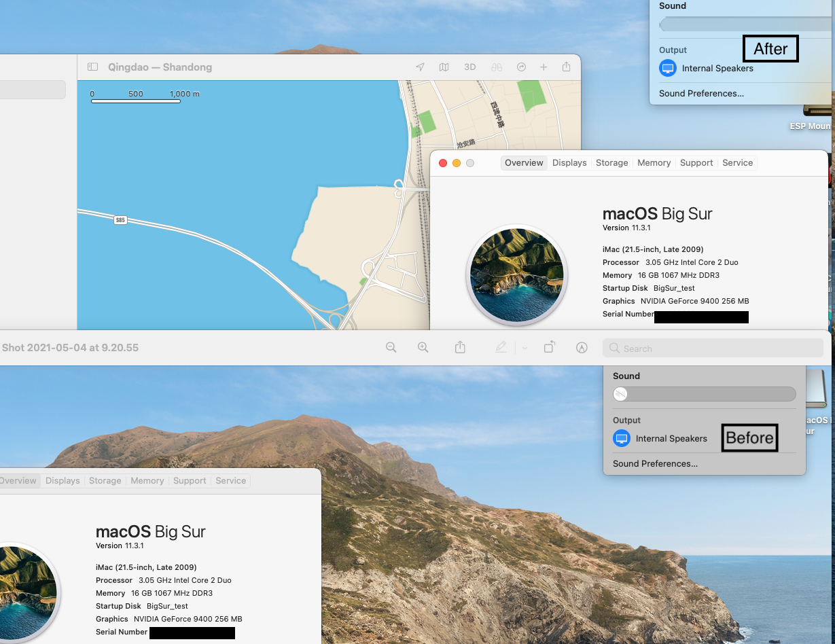
Task: Click the current location arrow in Maps
Action: click(x=420, y=67)
